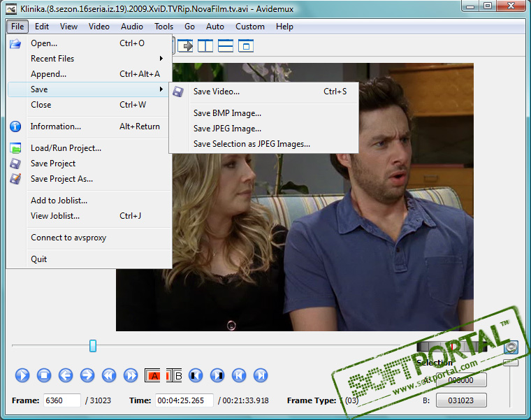Click the jog shuttle wheel control

pyautogui.click(x=451, y=347)
